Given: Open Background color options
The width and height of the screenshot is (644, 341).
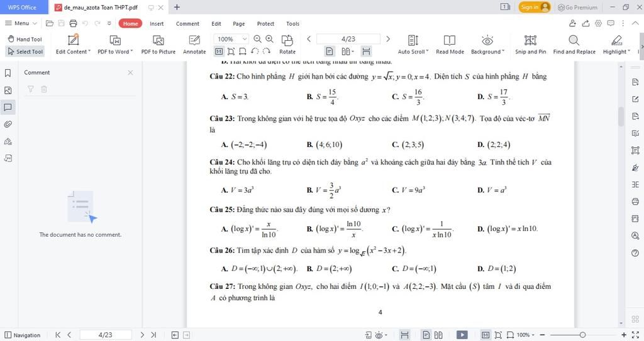Looking at the screenshot, I should coord(487,45).
